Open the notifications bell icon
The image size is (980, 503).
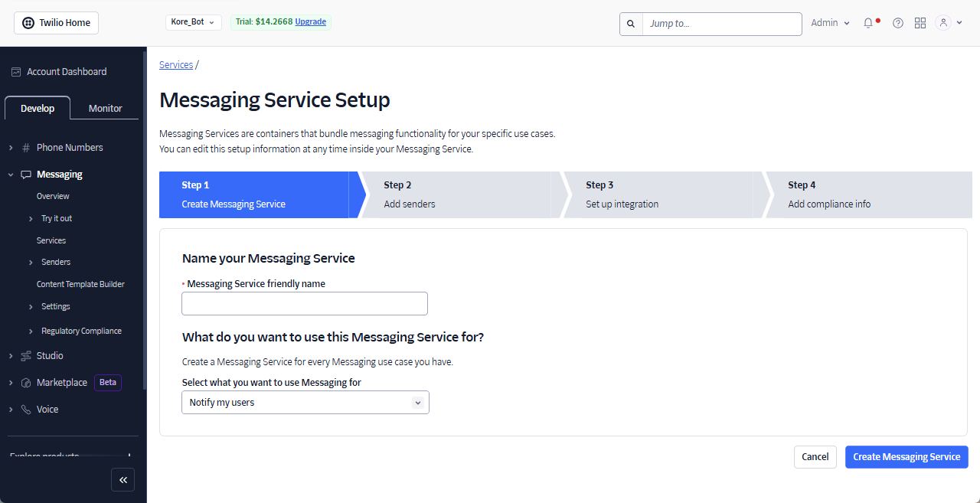[x=868, y=23]
